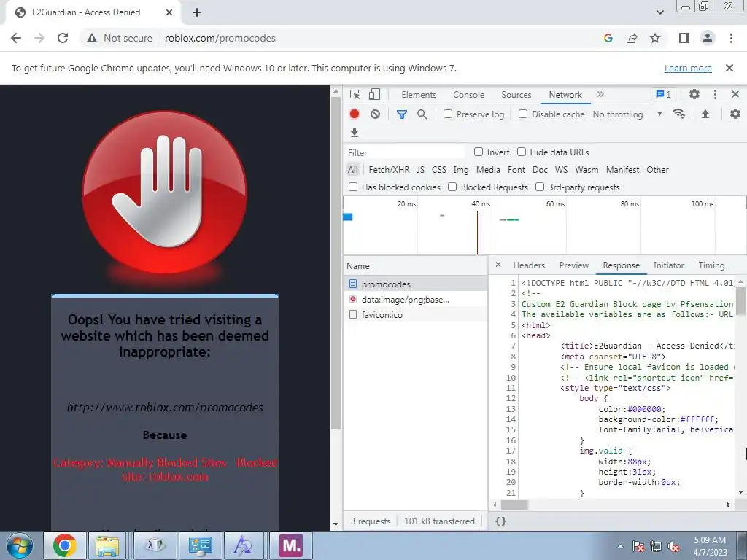Open the network search magnifier icon
Image resolution: width=747 pixels, height=560 pixels.
tap(422, 114)
